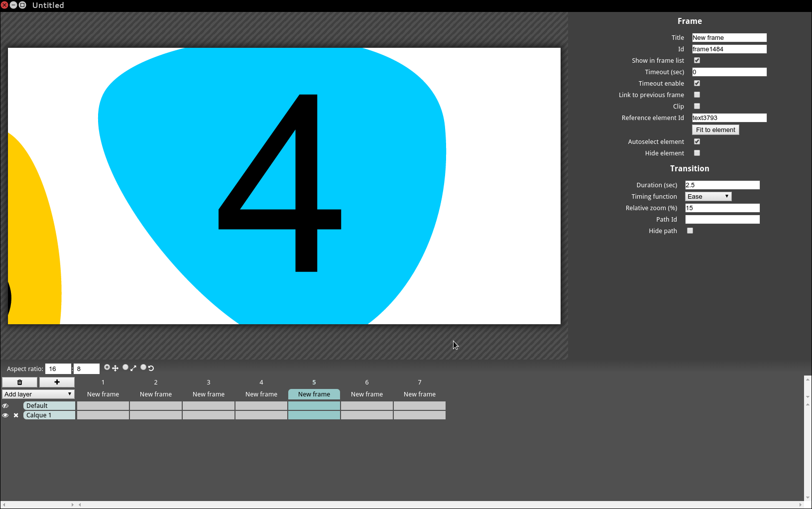This screenshot has height=509, width=812.
Task: Add a new frame with plus button
Action: [x=57, y=382]
